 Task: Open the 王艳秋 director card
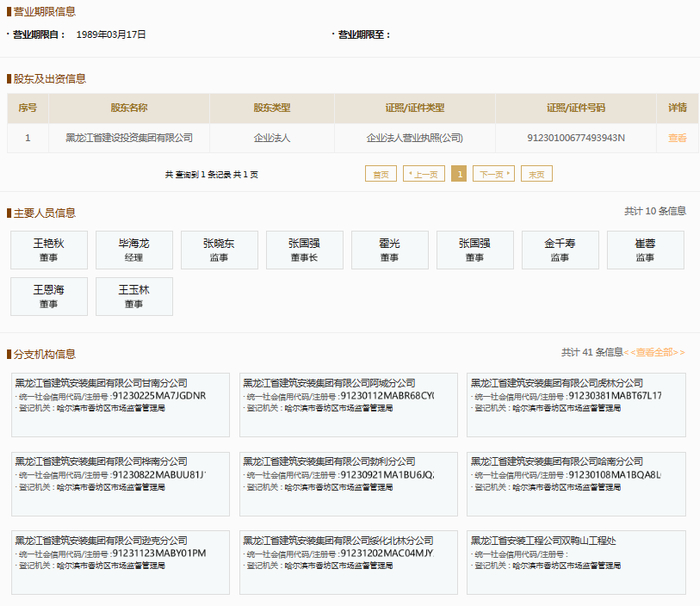[49, 250]
